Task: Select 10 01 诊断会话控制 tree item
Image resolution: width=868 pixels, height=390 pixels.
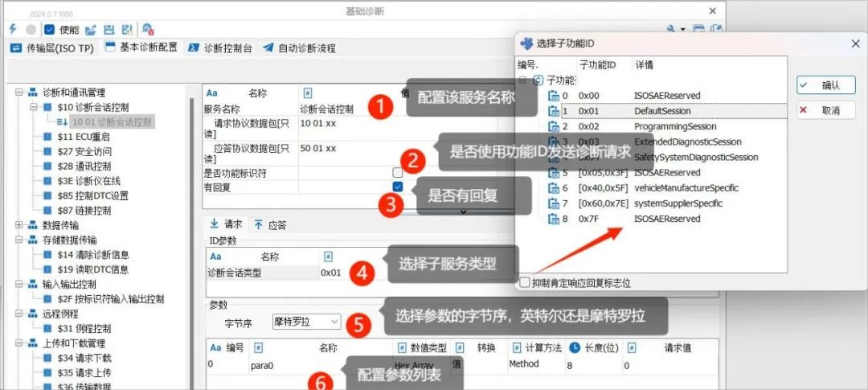Action: (x=112, y=122)
